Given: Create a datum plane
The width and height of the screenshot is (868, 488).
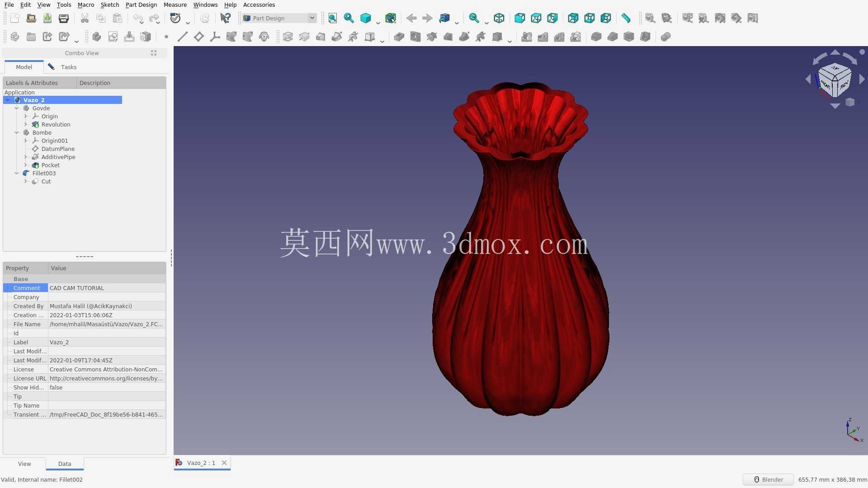Looking at the screenshot, I should 199,37.
